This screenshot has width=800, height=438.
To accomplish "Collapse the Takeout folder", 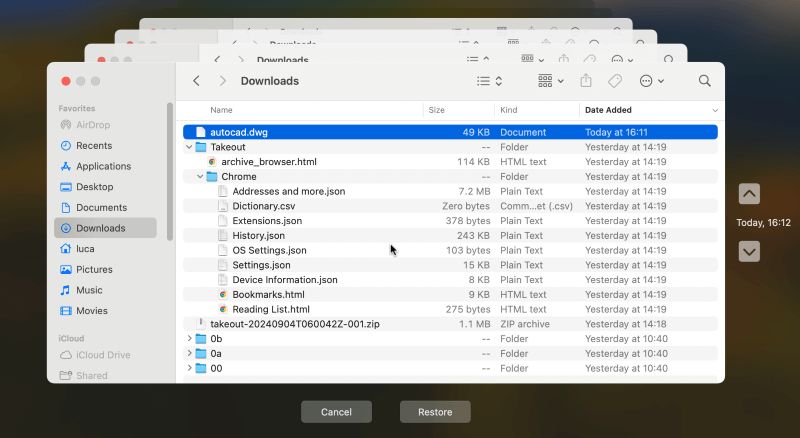I will [189, 147].
